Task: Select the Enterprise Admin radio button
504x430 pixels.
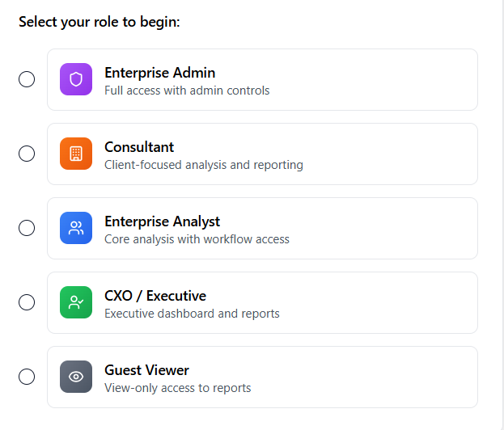Action: point(27,79)
